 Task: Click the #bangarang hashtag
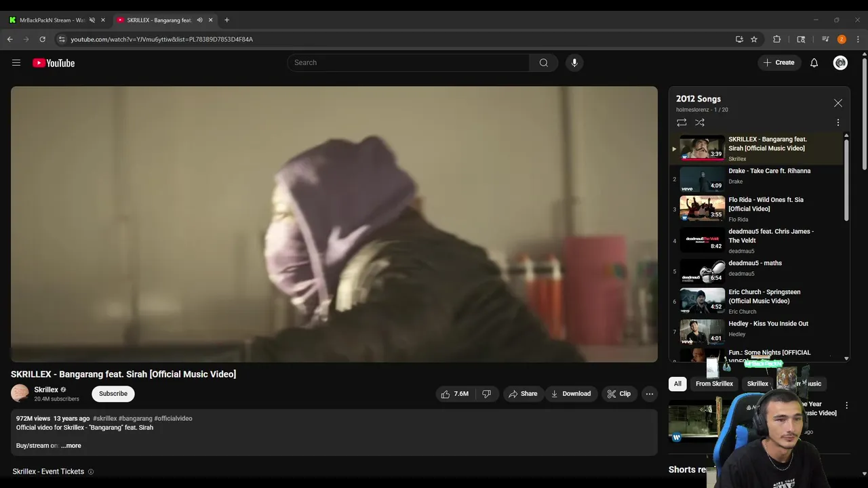pos(136,418)
